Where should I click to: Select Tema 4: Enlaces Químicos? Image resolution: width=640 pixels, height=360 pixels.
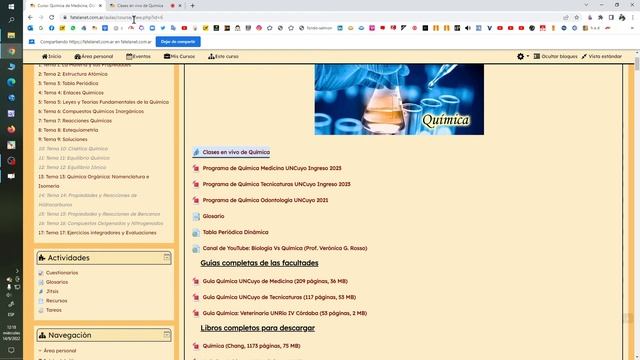(71, 93)
